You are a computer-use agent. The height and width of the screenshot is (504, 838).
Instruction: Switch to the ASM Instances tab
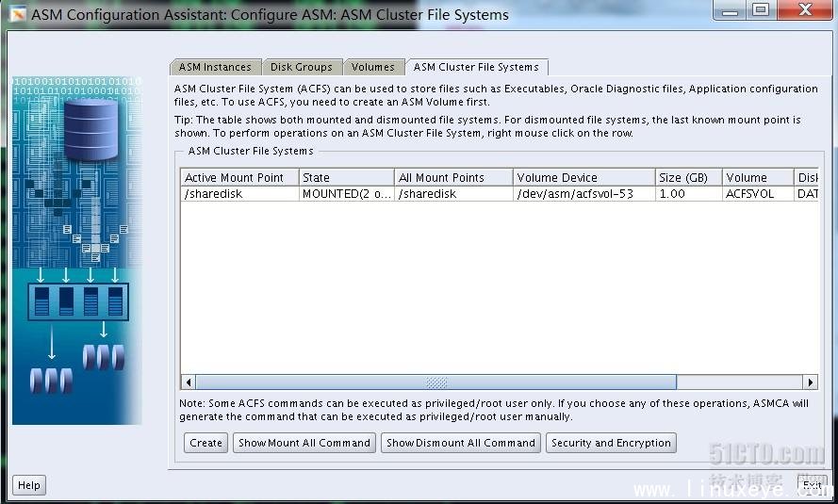pos(215,67)
